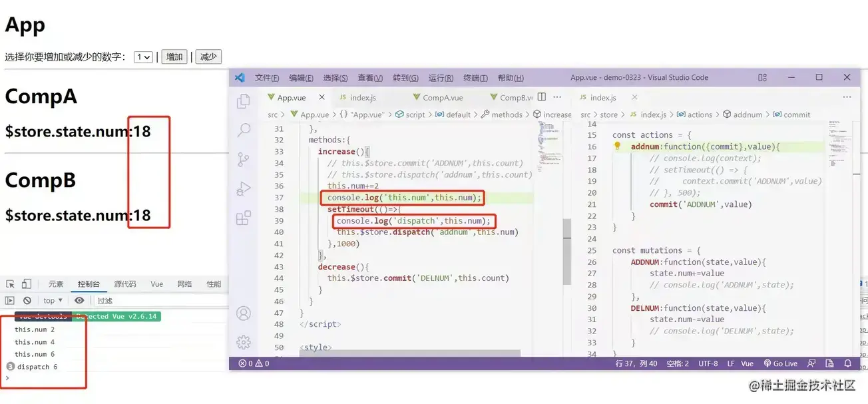This screenshot has width=868, height=404.
Task: Open the 选择(S) menu in VS Code
Action: 335,78
